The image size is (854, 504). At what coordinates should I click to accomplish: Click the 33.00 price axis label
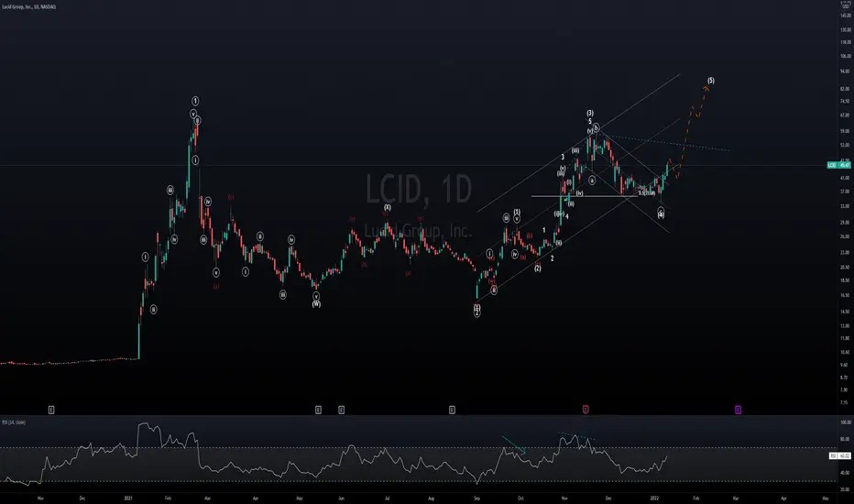coord(845,206)
